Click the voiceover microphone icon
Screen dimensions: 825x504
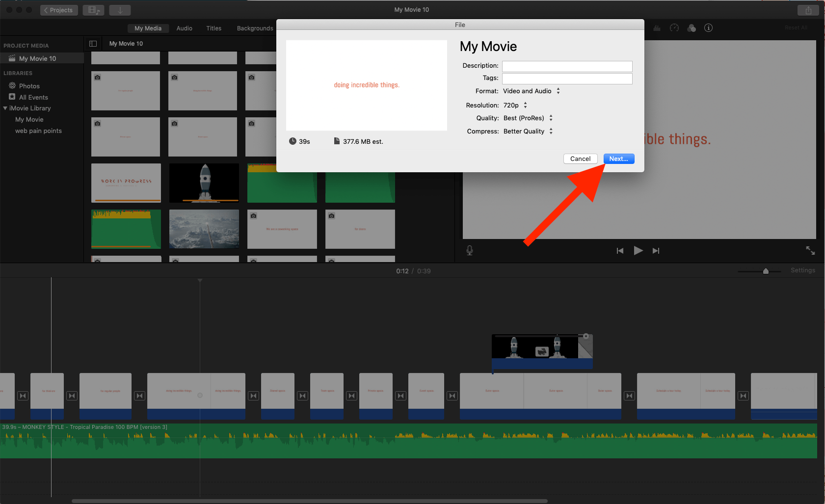pos(470,251)
